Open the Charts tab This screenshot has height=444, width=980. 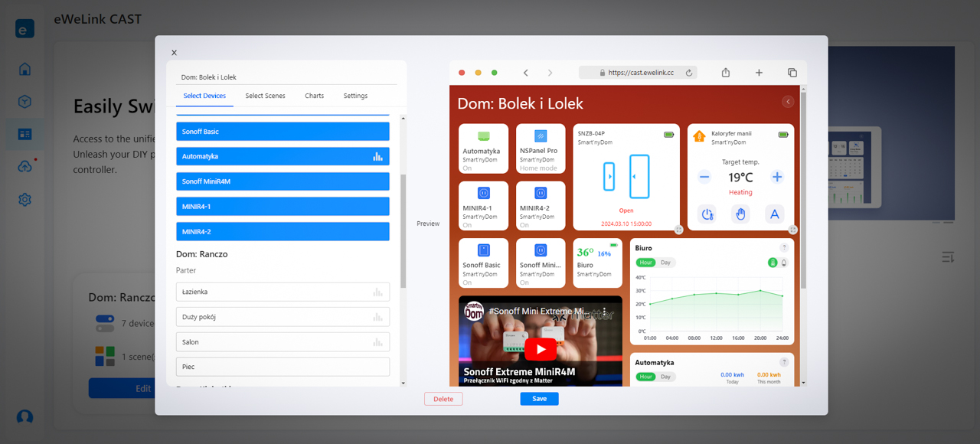tap(314, 96)
